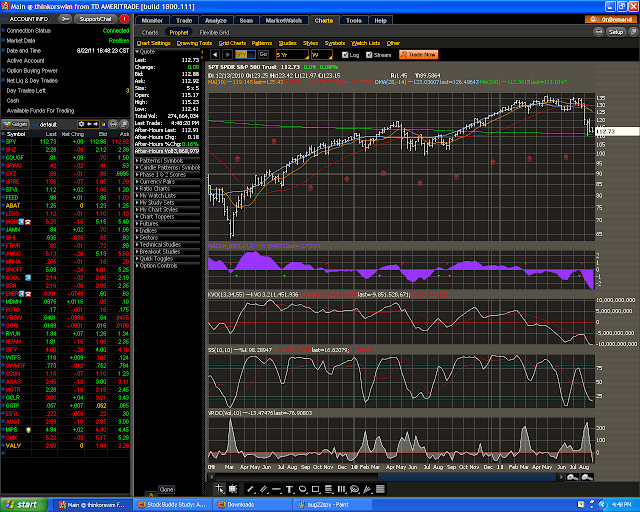Click the Gadgets button
The width and height of the screenshot is (640, 512).
[x=16, y=124]
